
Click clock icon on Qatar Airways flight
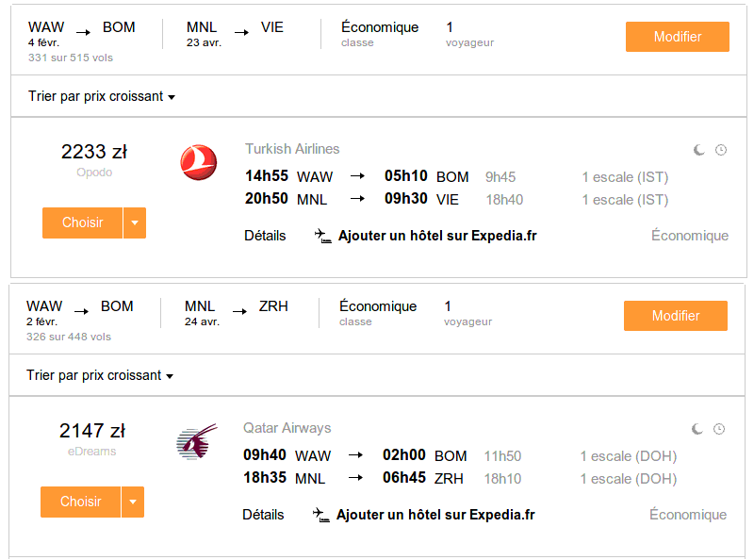coord(719,429)
